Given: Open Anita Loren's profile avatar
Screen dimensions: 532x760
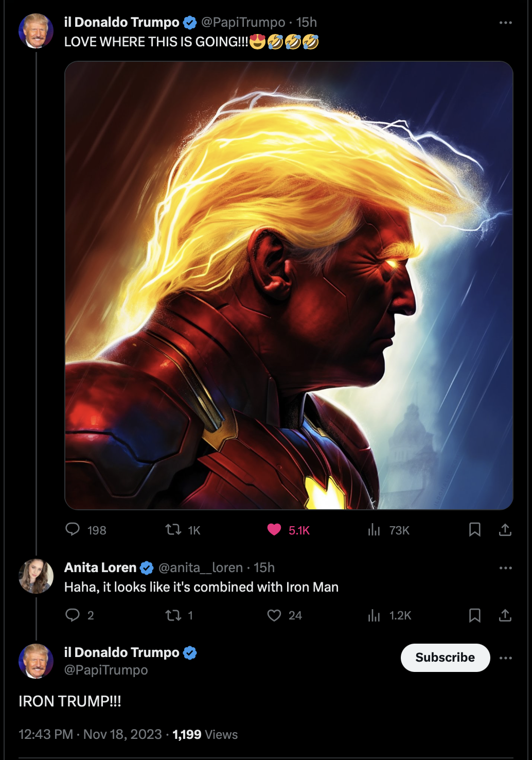Looking at the screenshot, I should tap(36, 576).
